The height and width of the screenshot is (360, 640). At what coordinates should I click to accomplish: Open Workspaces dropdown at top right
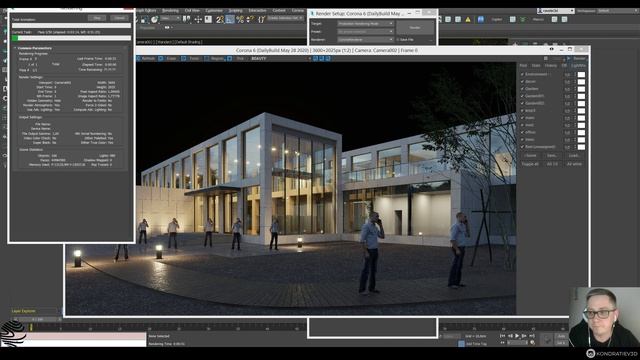618,11
